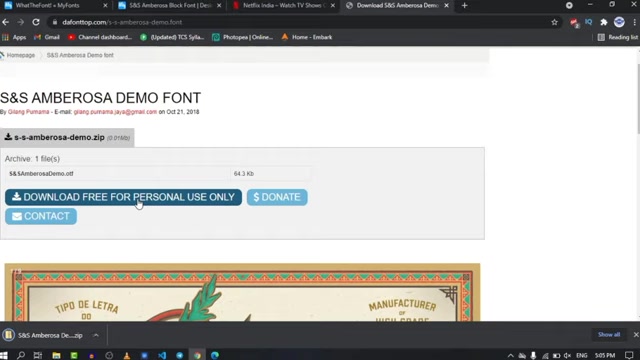Open the red extension icon with badge 2
This screenshot has height=360, width=640.
pos(574,22)
